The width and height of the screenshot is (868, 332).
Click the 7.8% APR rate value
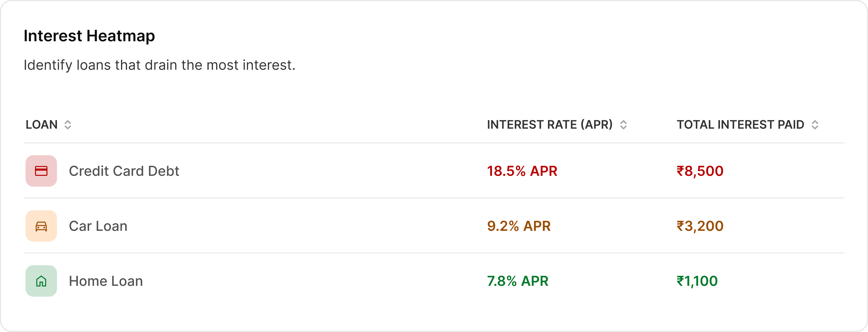point(517,281)
